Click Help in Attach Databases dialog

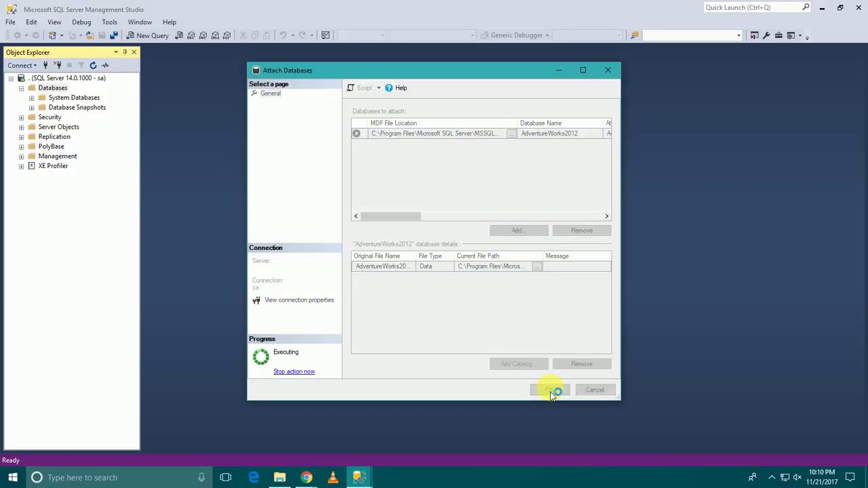coord(396,88)
